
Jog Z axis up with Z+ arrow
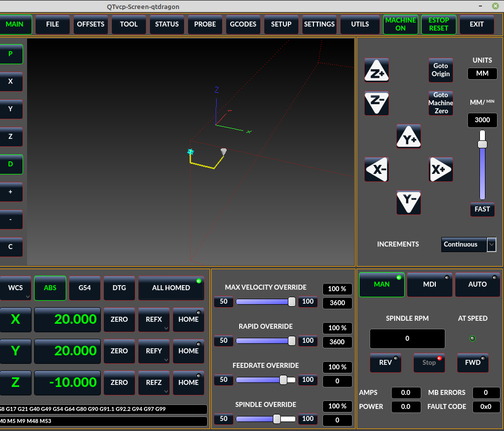[x=377, y=70]
